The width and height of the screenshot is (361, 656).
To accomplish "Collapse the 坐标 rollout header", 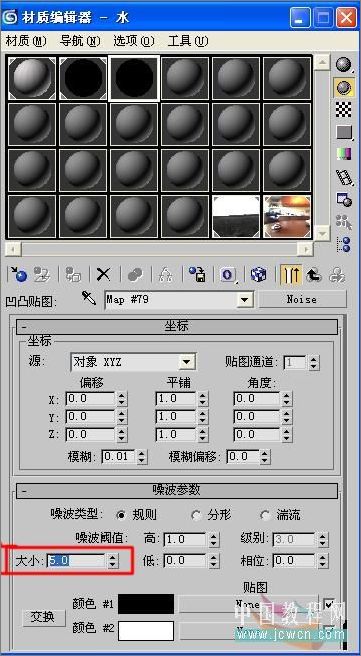I will pos(177,327).
